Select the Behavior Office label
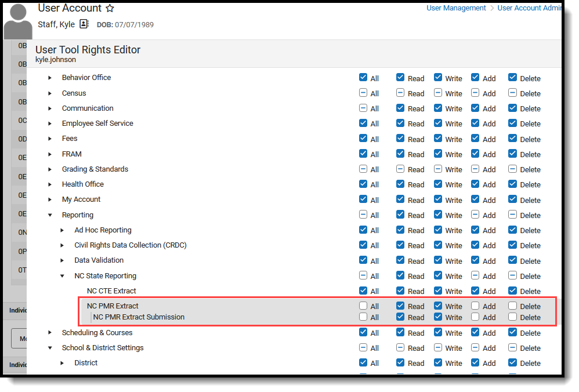 [86, 78]
